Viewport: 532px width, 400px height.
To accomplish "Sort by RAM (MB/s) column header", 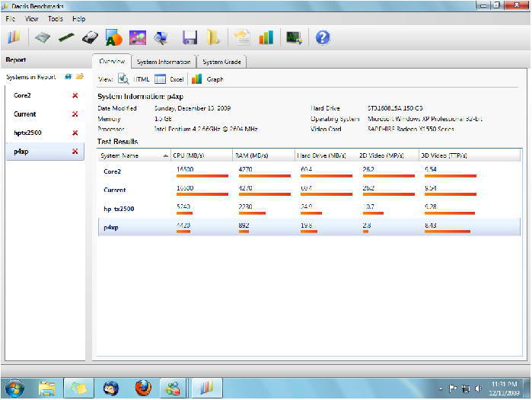I will click(x=263, y=155).
